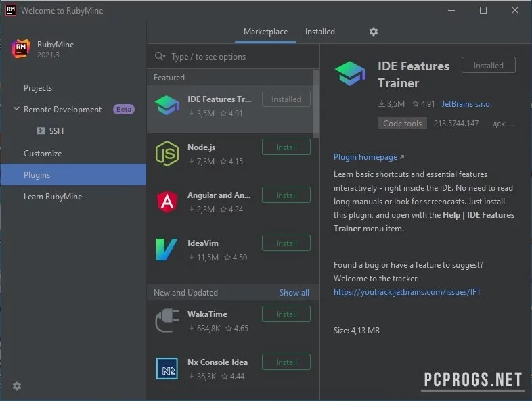This screenshot has width=532, height=401.
Task: Click the Beta badge
Action: click(123, 109)
